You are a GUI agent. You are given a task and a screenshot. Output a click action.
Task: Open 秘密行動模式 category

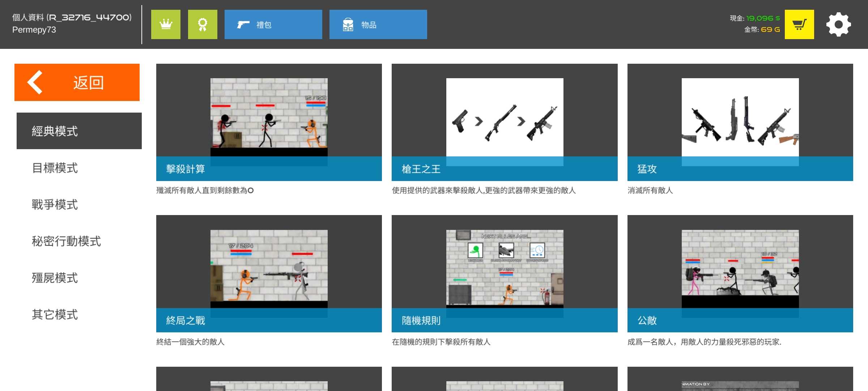67,241
